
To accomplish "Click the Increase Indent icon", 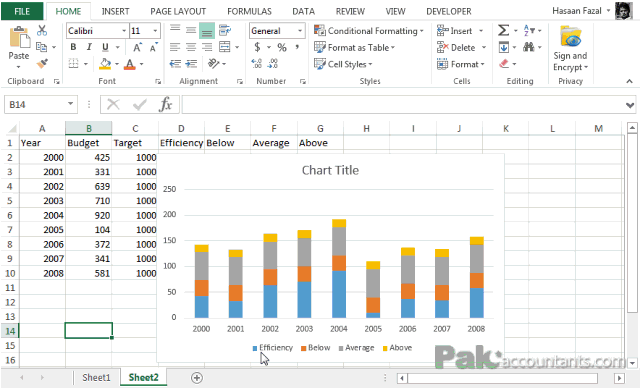I will (x=191, y=64).
